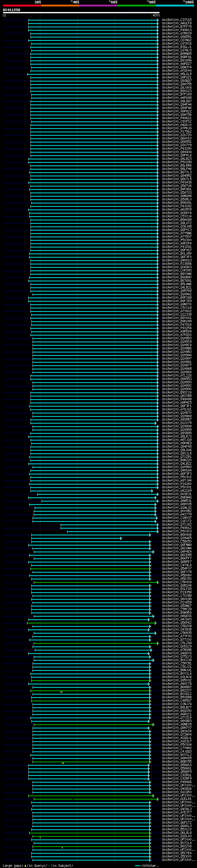Image resolution: width=197 pixels, height=868 pixels.
Task: Select hit label UniRef100_Q5KP62
Action: coord(177,623)
